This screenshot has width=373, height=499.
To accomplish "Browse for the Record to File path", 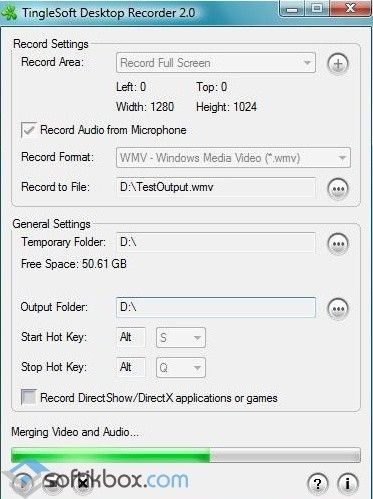I will [338, 188].
